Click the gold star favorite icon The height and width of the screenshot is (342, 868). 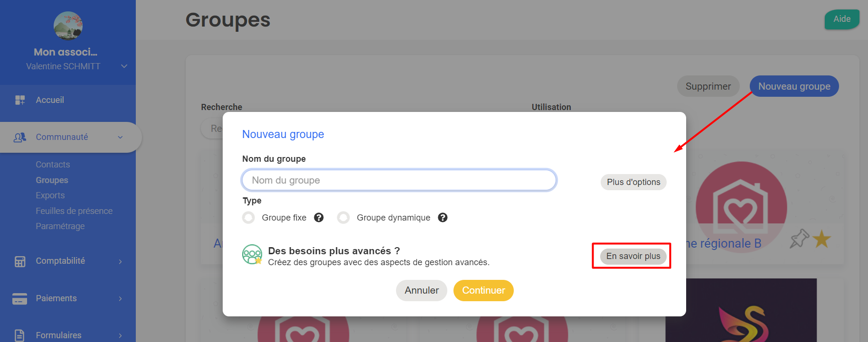click(822, 239)
